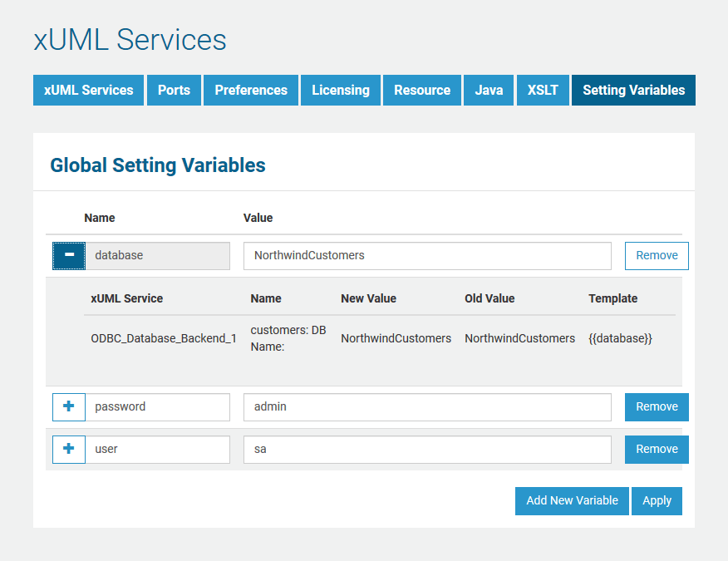Click the user value field containing sa
The height and width of the screenshot is (561, 728).
pos(427,449)
